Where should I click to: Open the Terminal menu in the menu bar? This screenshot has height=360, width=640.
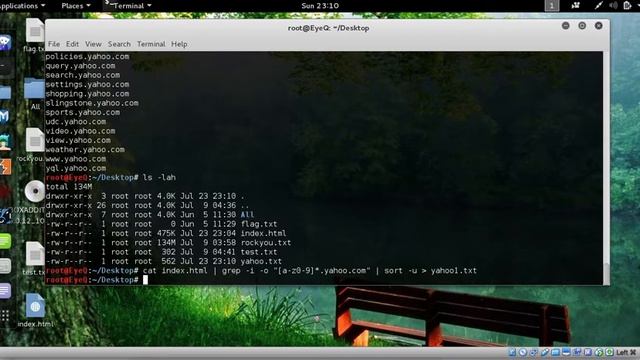(x=151, y=44)
